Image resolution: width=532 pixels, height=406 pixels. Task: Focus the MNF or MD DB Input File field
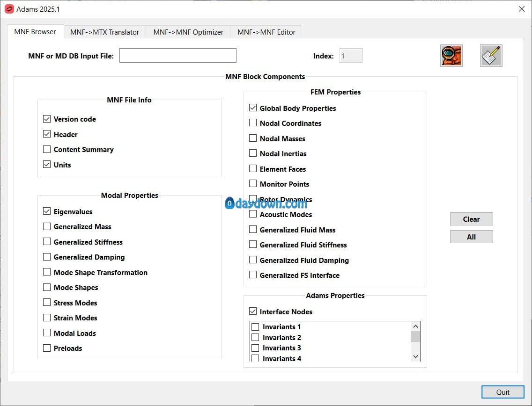click(178, 56)
